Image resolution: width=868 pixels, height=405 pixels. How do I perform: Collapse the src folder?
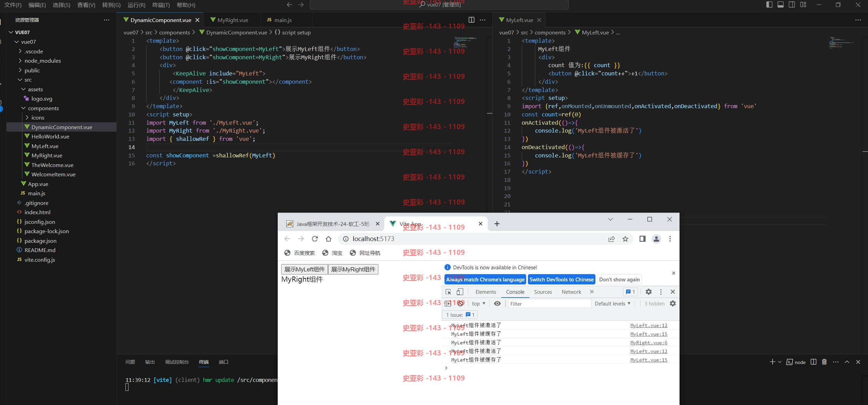coord(20,80)
